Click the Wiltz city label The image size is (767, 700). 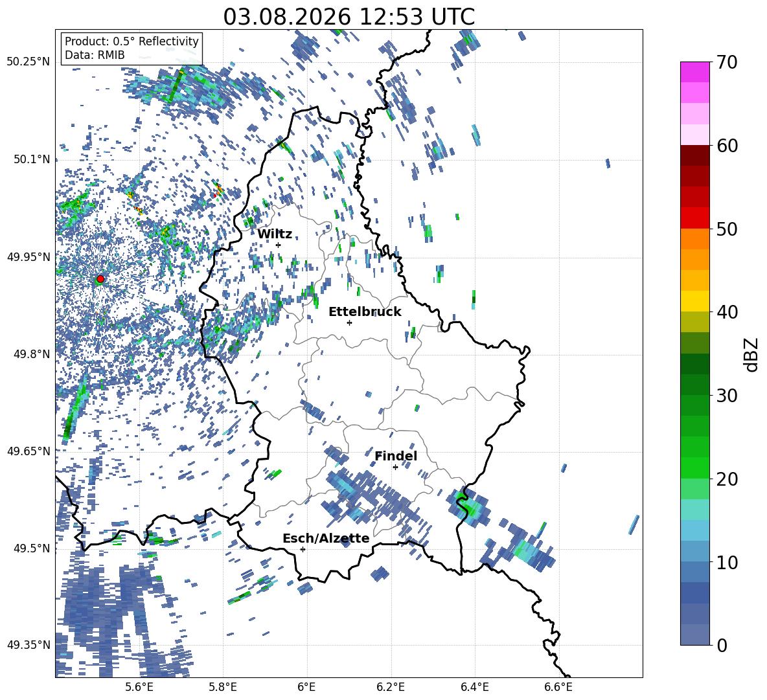tap(275, 234)
